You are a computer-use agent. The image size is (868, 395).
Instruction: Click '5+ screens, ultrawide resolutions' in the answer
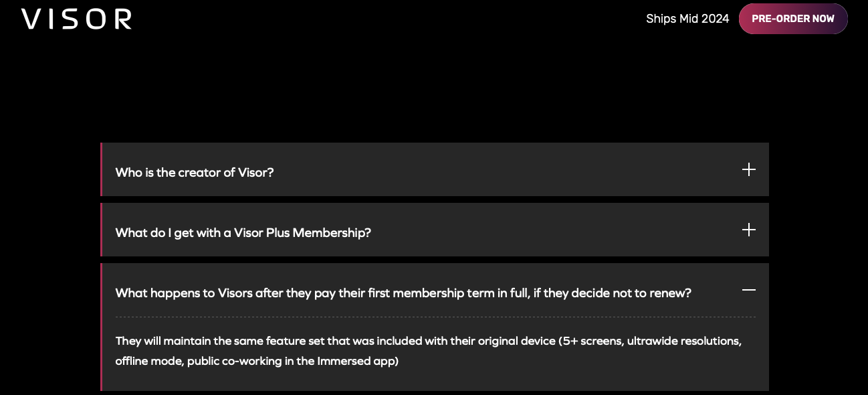(652, 341)
